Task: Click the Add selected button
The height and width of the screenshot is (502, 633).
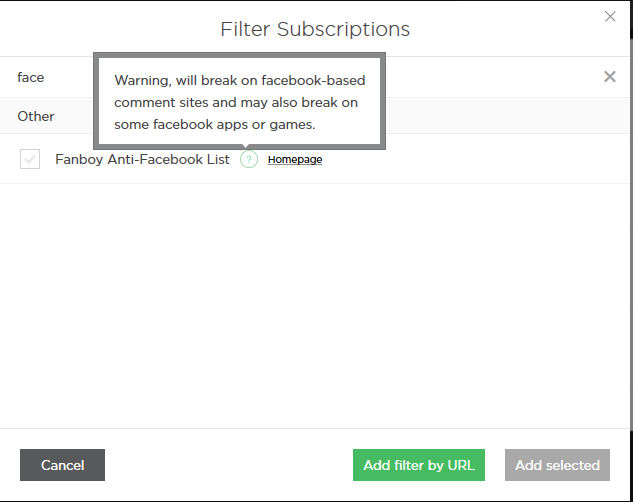Action: click(x=557, y=465)
